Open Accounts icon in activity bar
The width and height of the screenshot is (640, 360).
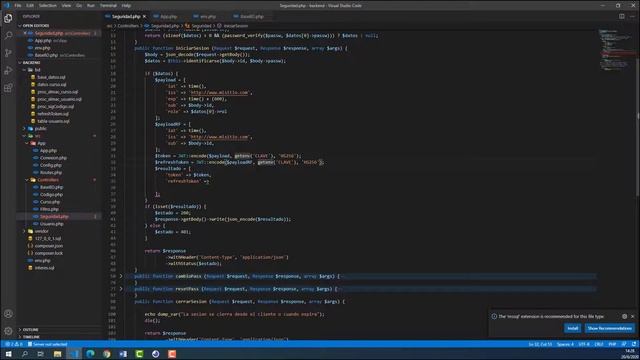click(8, 314)
